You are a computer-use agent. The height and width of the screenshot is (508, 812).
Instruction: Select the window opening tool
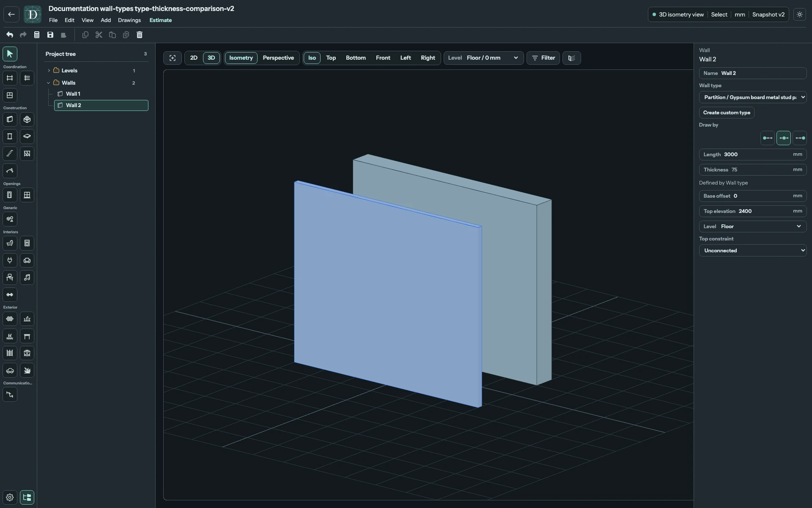point(27,195)
